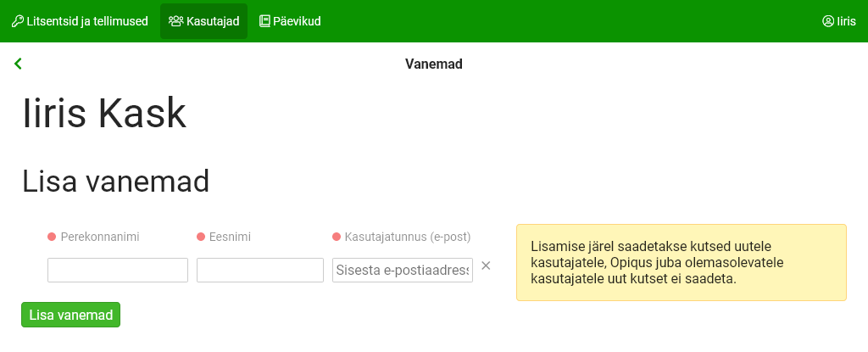The width and height of the screenshot is (868, 352).
Task: Remove the parent row with the X icon
Action: (x=486, y=265)
